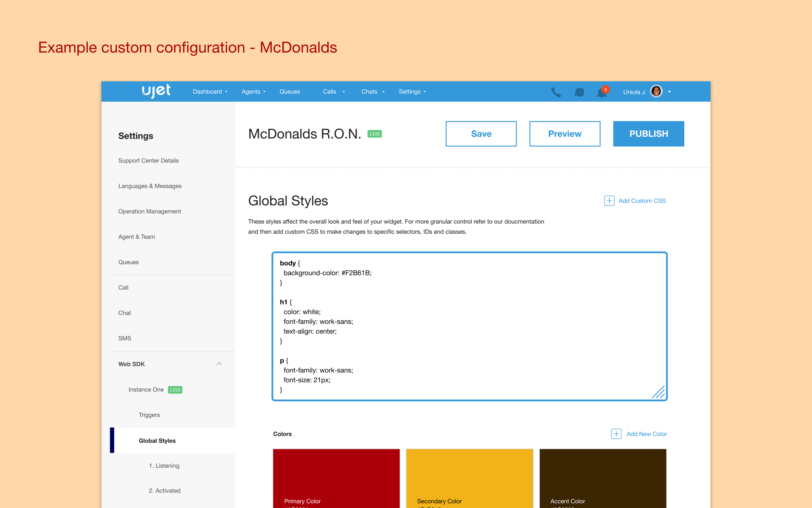Click the LIVE badge beside McDonalds R.O.N.

(374, 134)
